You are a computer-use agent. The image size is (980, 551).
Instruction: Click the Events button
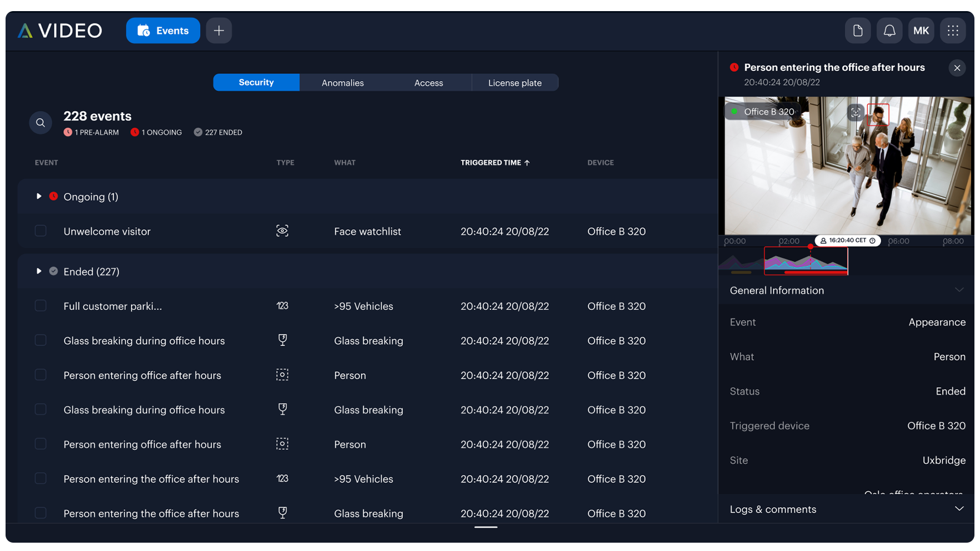[x=163, y=31]
